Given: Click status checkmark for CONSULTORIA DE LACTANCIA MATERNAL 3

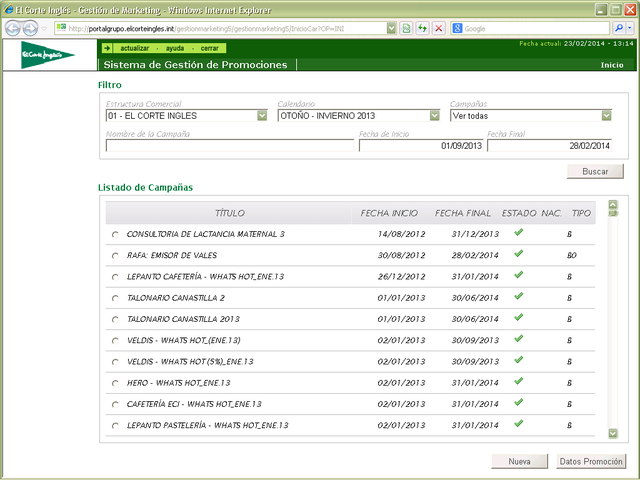Looking at the screenshot, I should (518, 232).
